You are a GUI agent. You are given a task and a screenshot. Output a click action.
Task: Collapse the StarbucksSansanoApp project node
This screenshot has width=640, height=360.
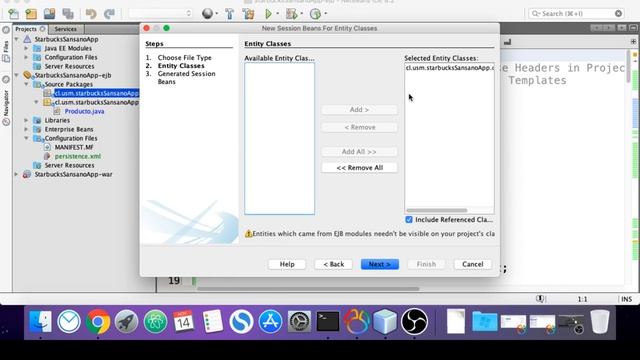pos(17,39)
